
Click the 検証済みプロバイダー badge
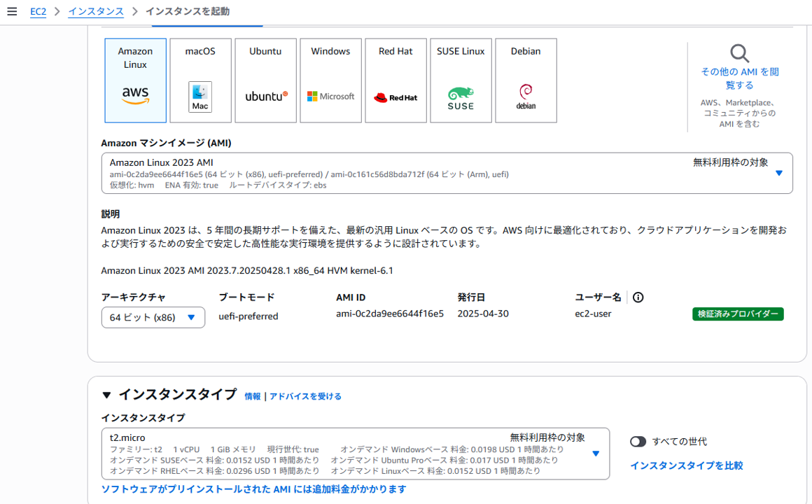pyautogui.click(x=738, y=314)
